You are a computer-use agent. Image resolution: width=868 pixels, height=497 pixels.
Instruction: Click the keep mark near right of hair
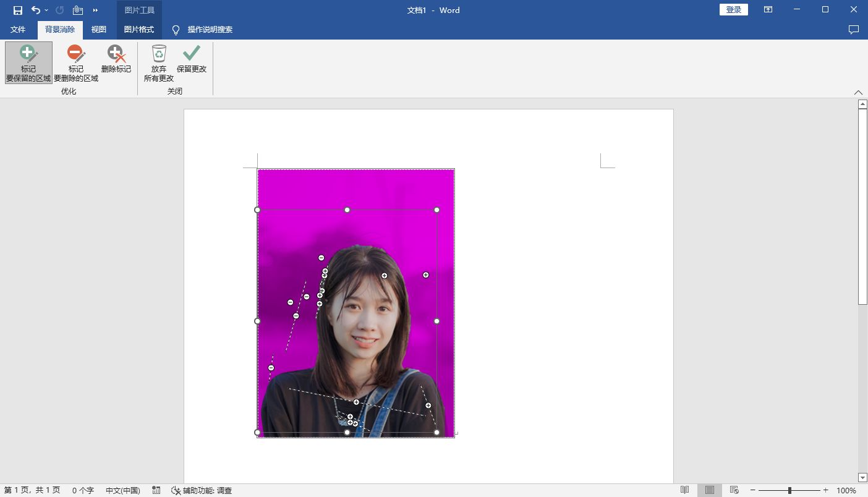[425, 275]
